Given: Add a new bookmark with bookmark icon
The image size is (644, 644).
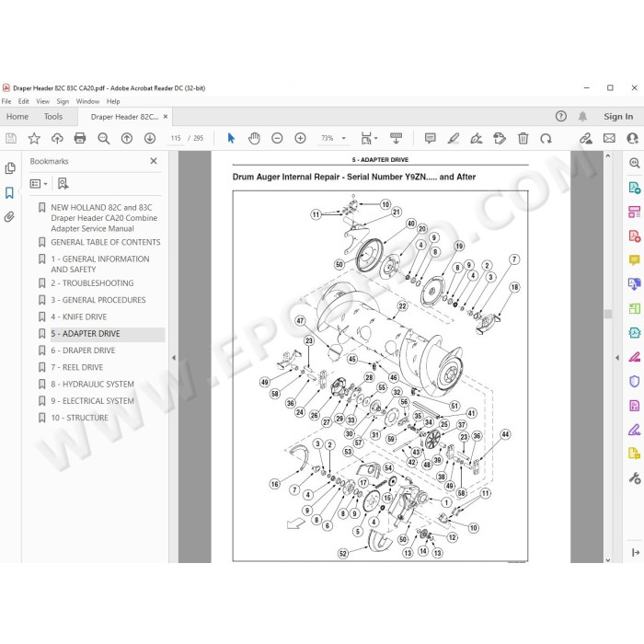Looking at the screenshot, I should point(63,184).
